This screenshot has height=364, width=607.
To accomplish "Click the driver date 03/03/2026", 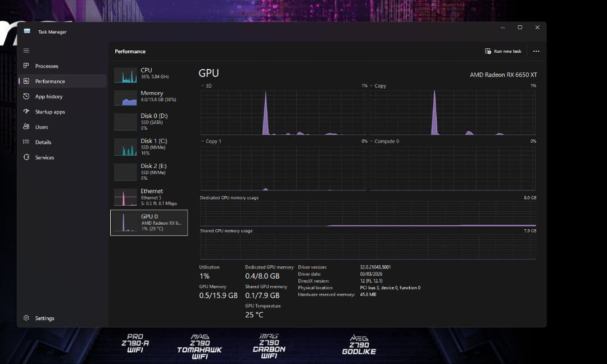I will [x=371, y=274].
